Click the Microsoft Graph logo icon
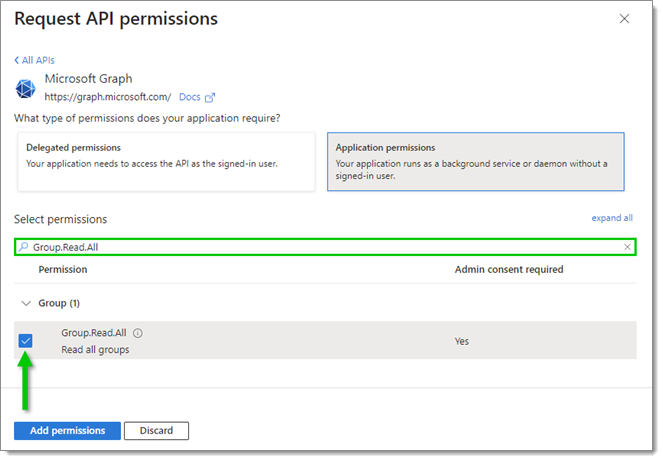663x461 pixels. point(25,89)
